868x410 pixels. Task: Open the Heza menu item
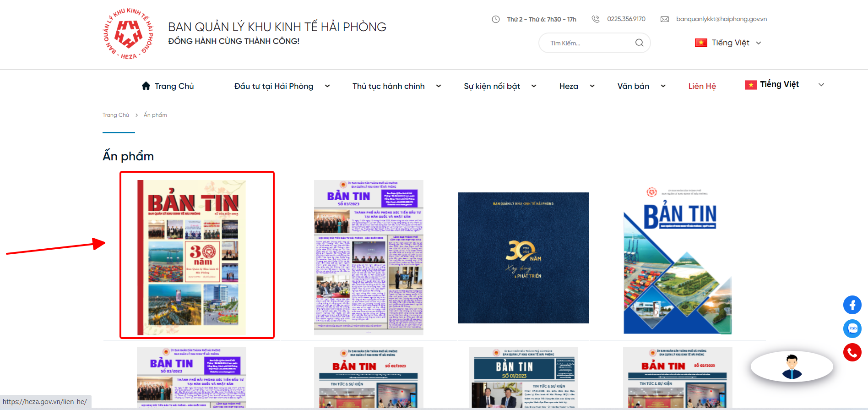pyautogui.click(x=569, y=86)
